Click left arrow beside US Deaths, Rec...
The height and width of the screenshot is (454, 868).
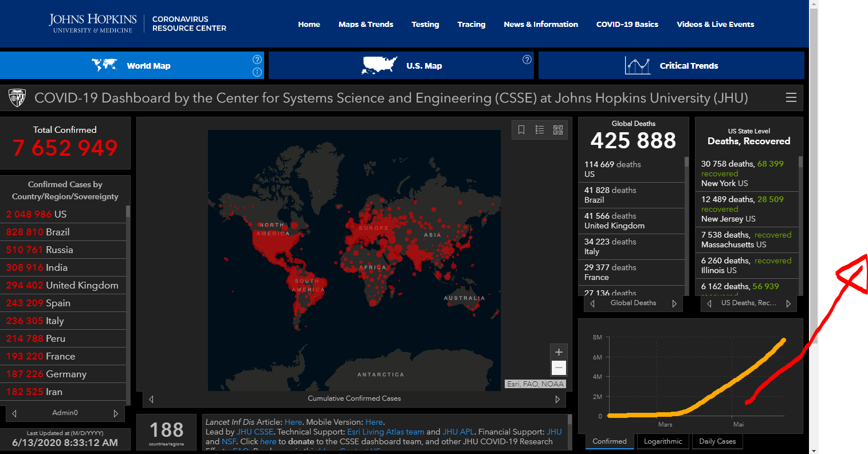pyautogui.click(x=709, y=303)
